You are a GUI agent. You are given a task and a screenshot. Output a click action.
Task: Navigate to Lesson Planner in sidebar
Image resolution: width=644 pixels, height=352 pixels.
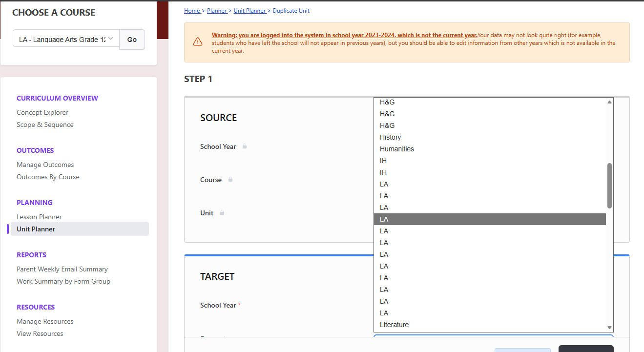39,217
